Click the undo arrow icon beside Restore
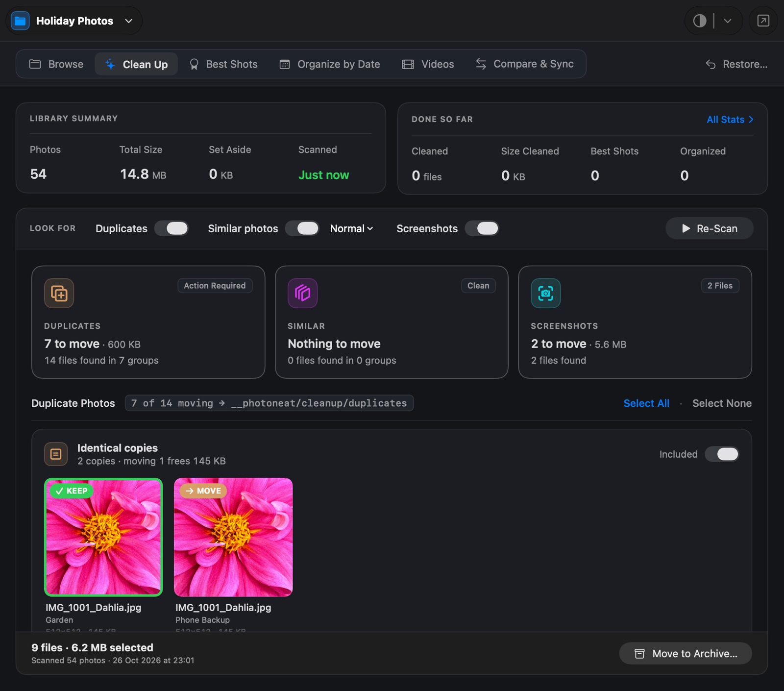The image size is (784, 691). pos(710,64)
